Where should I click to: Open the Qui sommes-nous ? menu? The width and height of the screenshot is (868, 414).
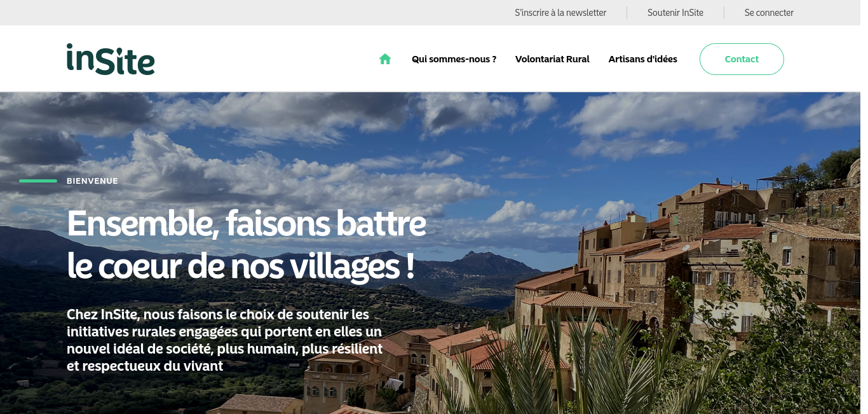point(454,59)
